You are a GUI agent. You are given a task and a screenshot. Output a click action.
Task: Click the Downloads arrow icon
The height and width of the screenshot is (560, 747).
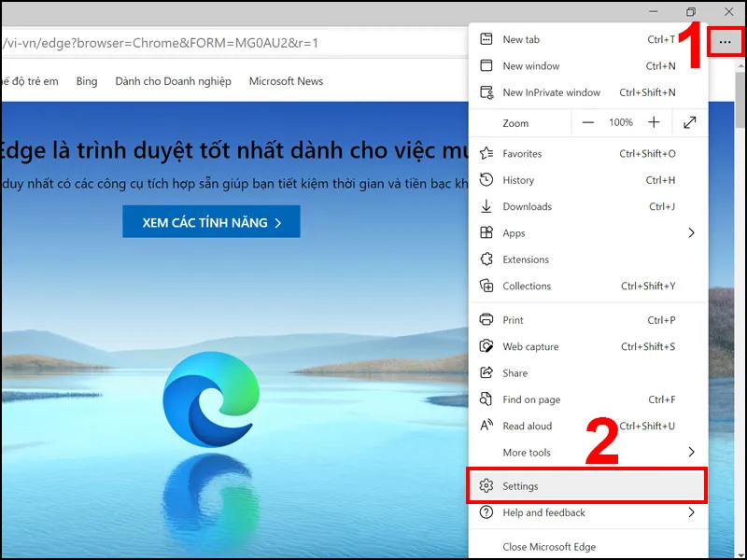point(486,206)
